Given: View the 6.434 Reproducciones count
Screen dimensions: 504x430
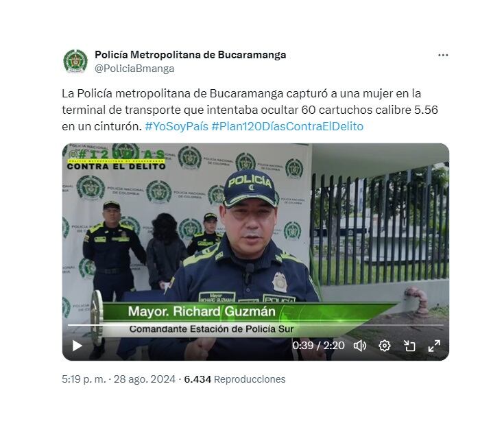Looking at the screenshot, I should point(235,379).
